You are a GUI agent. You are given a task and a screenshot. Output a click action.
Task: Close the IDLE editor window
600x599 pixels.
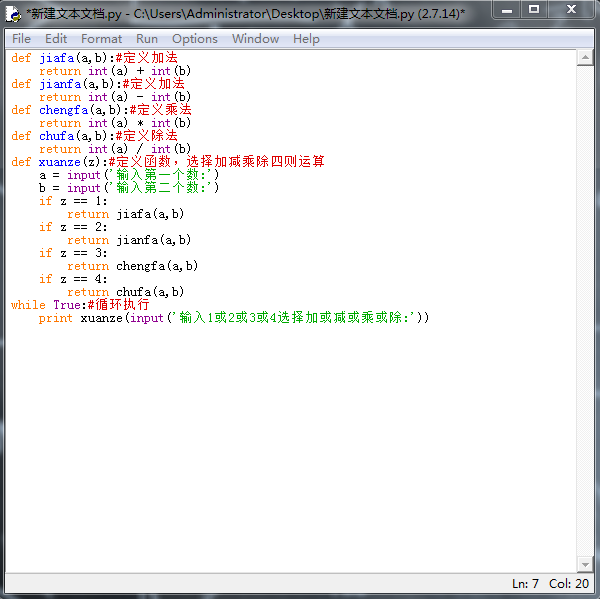(x=571, y=10)
